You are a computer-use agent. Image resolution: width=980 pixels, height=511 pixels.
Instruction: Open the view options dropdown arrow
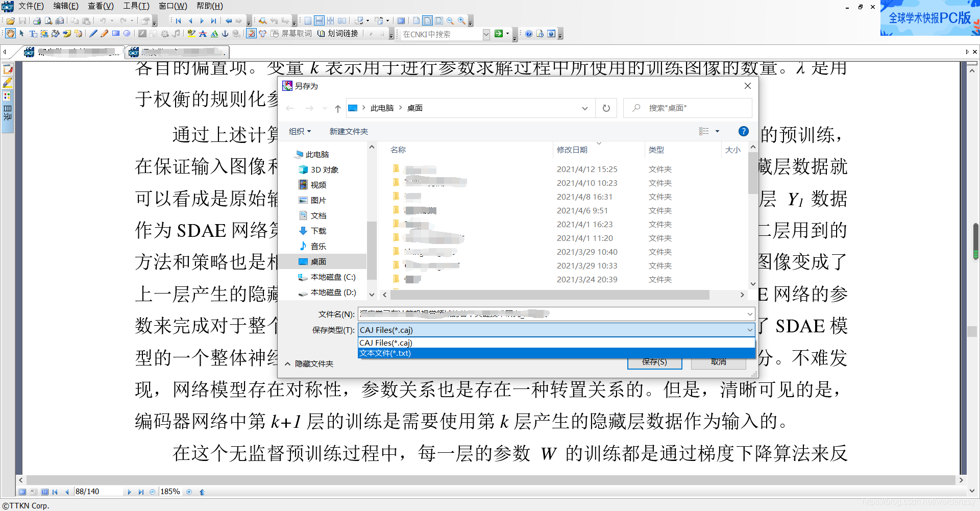click(717, 131)
